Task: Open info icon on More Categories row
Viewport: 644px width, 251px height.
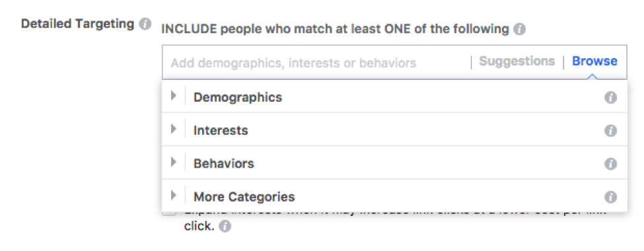Action: [x=611, y=197]
